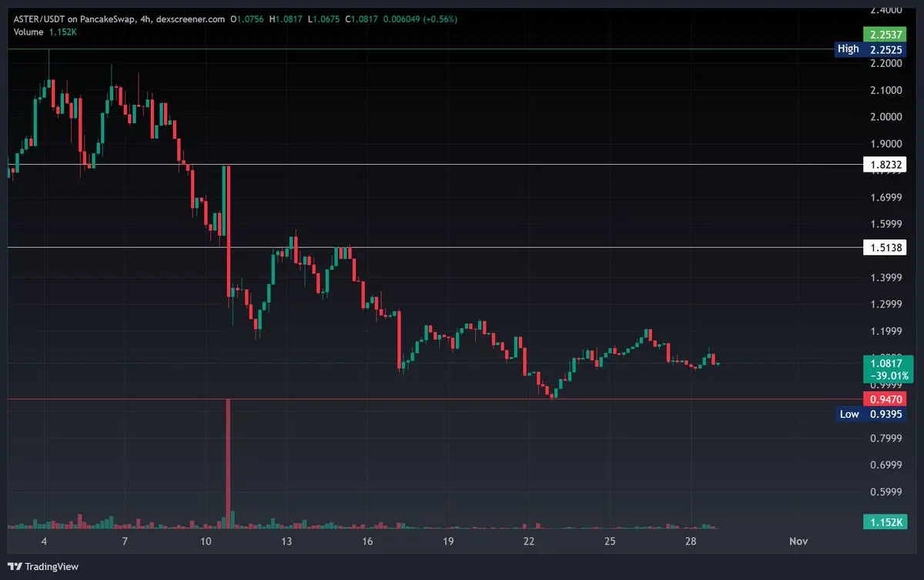Image resolution: width=924 pixels, height=580 pixels.
Task: Click the 0.6999 price axis tick
Action: click(885, 464)
